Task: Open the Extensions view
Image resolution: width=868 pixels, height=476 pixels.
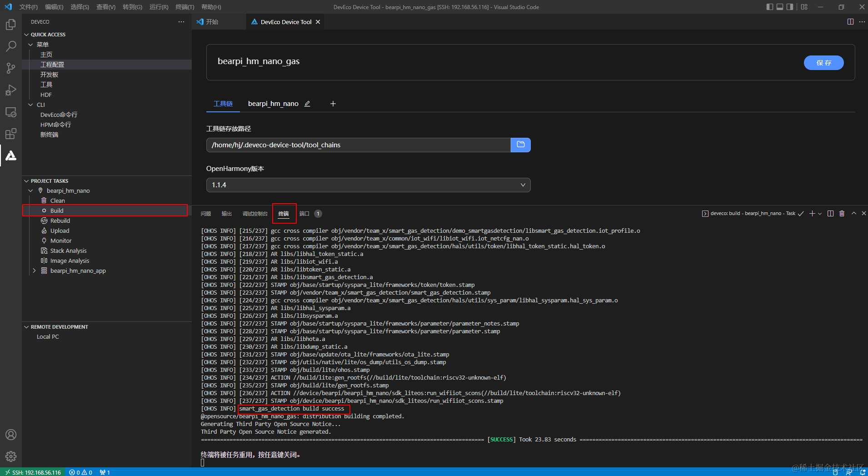Action: 11,134
